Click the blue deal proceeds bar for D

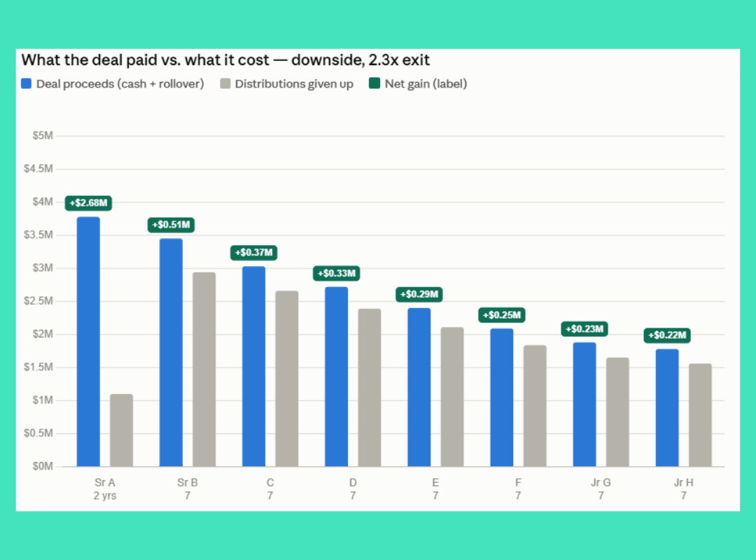click(337, 377)
